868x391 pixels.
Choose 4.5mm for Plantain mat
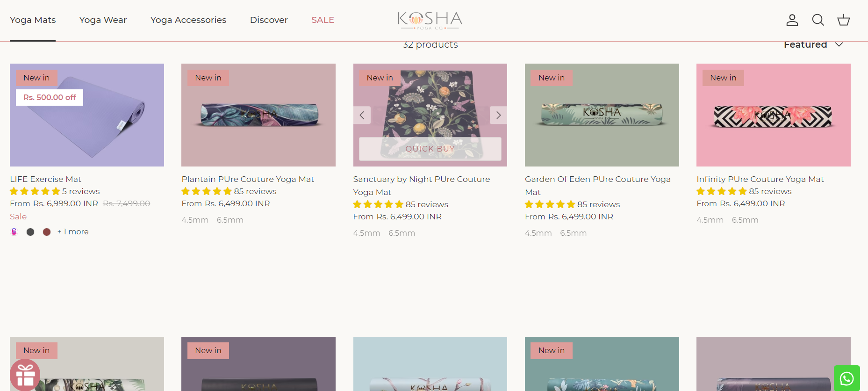click(195, 220)
